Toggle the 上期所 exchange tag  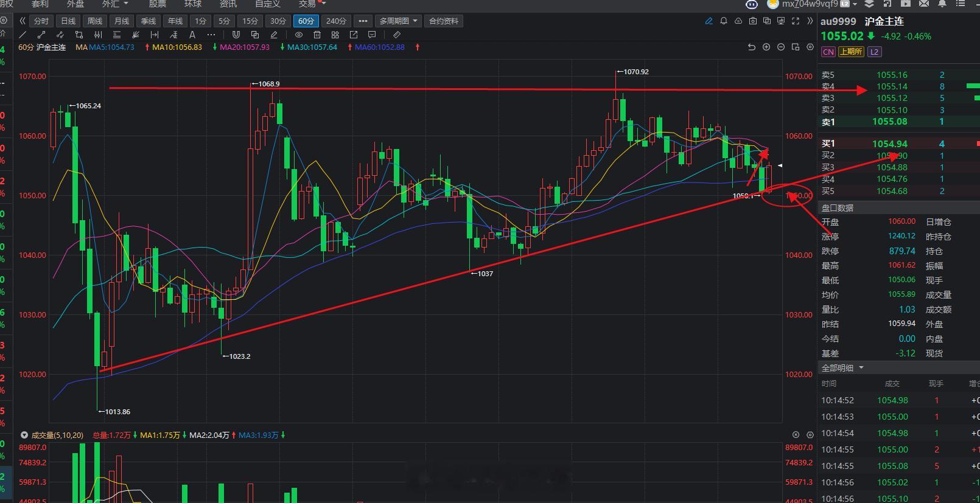851,52
